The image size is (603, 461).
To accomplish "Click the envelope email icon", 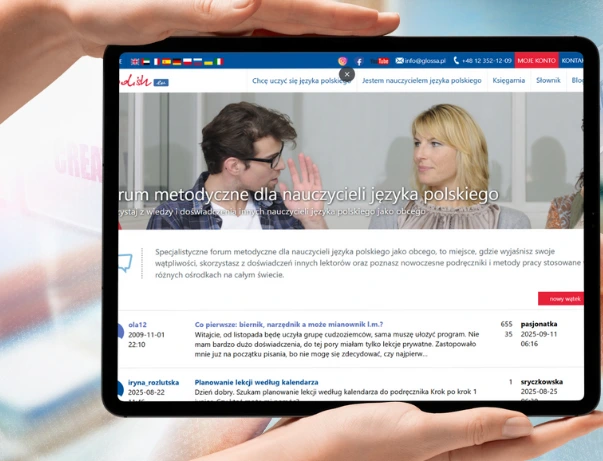I will (400, 61).
